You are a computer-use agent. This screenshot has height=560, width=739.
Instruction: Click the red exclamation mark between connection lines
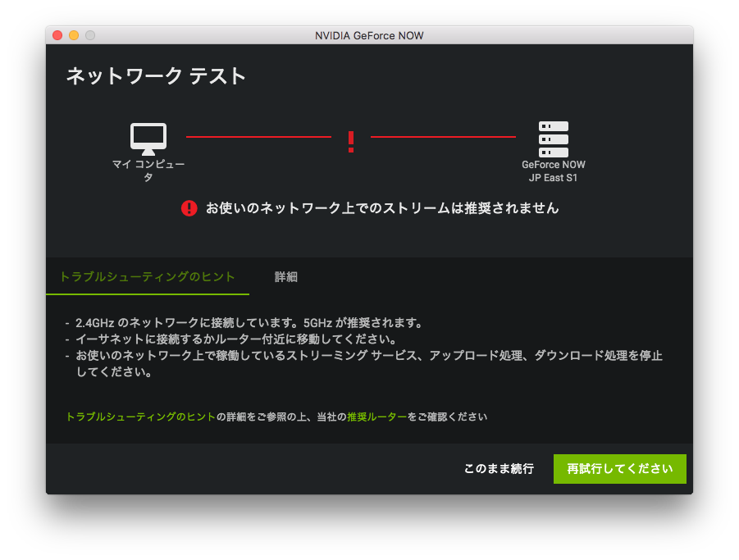point(351,142)
